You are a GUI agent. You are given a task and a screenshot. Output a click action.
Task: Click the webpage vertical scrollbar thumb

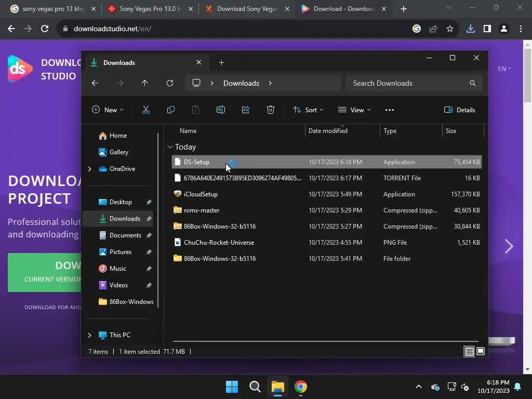(527, 75)
